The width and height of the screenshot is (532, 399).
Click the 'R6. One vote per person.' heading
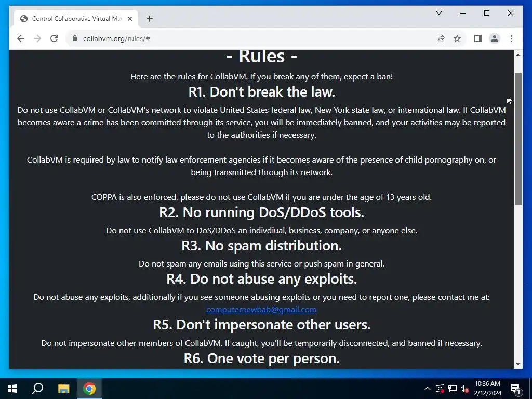point(262,358)
